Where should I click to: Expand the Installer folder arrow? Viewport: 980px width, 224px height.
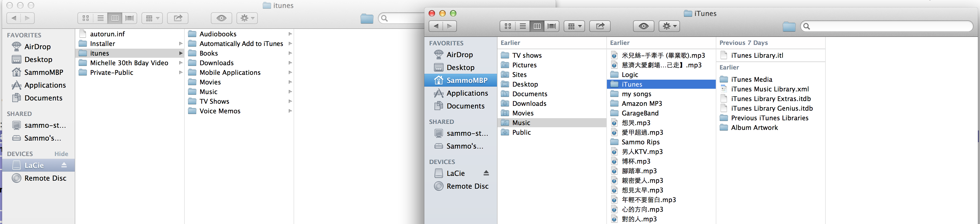tap(181, 44)
